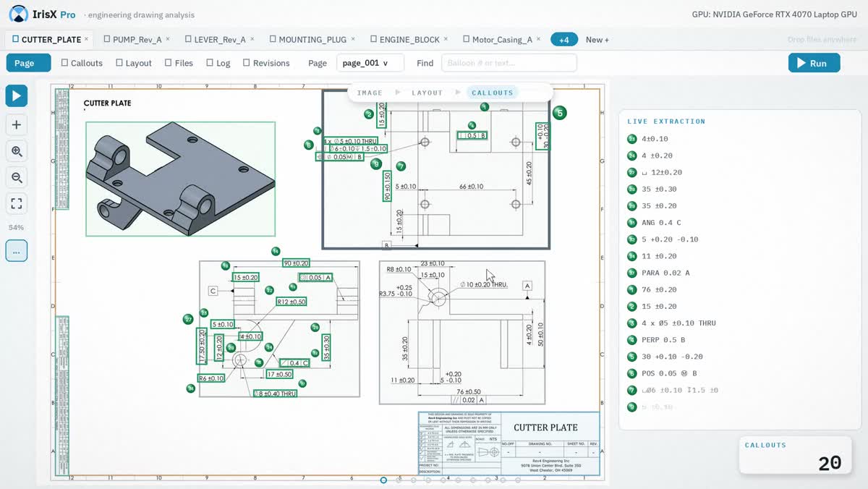868x489 pixels.
Task: Expand the +4 more tabs pill
Action: pyautogui.click(x=563, y=40)
